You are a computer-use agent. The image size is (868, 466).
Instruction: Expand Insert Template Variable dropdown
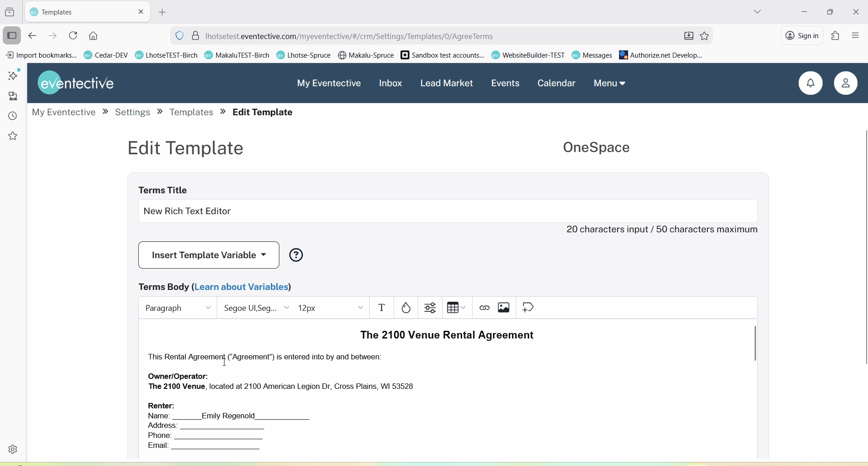pos(209,255)
